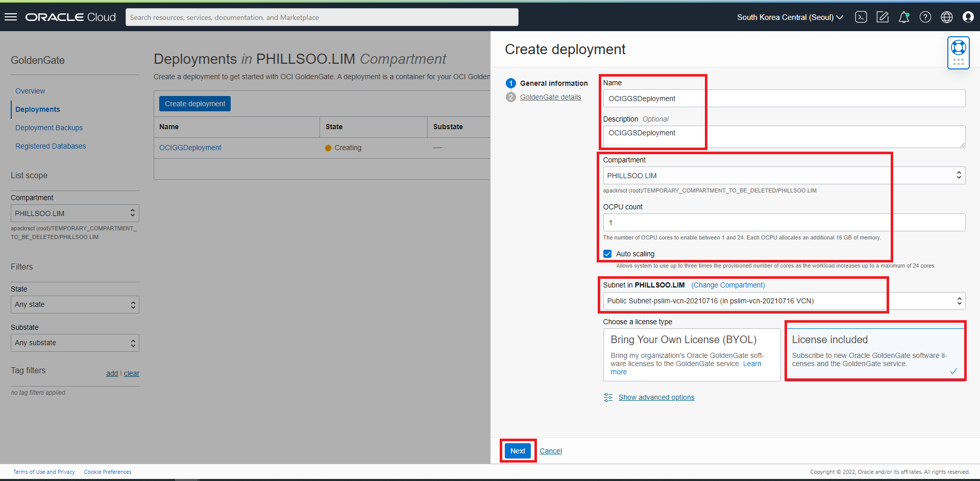
Task: Open the edit/feedback pencil icon in header
Action: point(883,17)
